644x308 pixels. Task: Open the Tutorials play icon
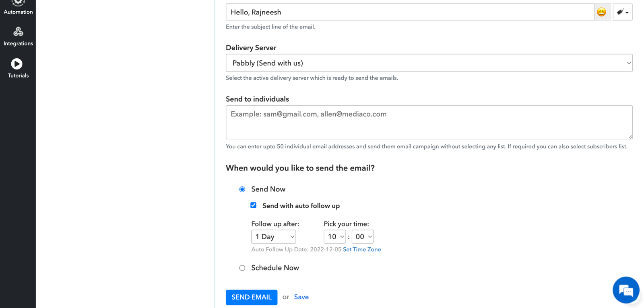pyautogui.click(x=17, y=64)
